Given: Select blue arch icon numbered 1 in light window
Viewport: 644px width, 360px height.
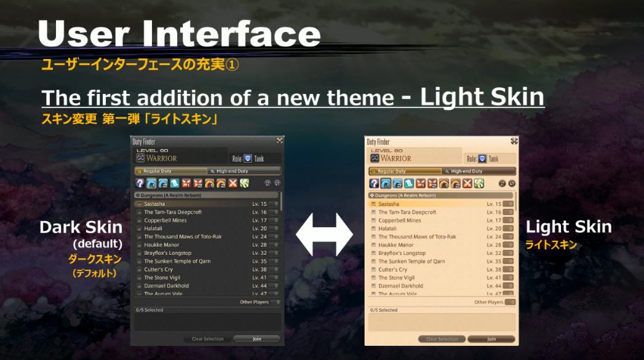Looking at the screenshot, I should (x=386, y=183).
